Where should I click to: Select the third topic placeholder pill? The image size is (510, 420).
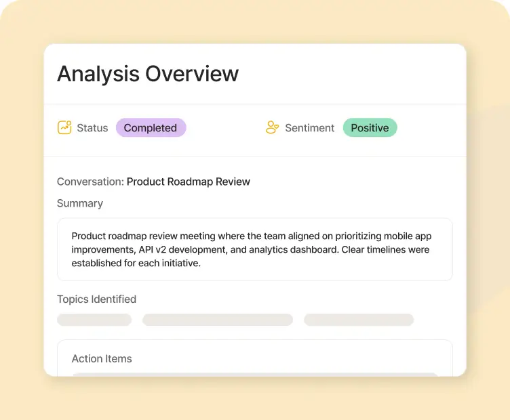(x=359, y=320)
